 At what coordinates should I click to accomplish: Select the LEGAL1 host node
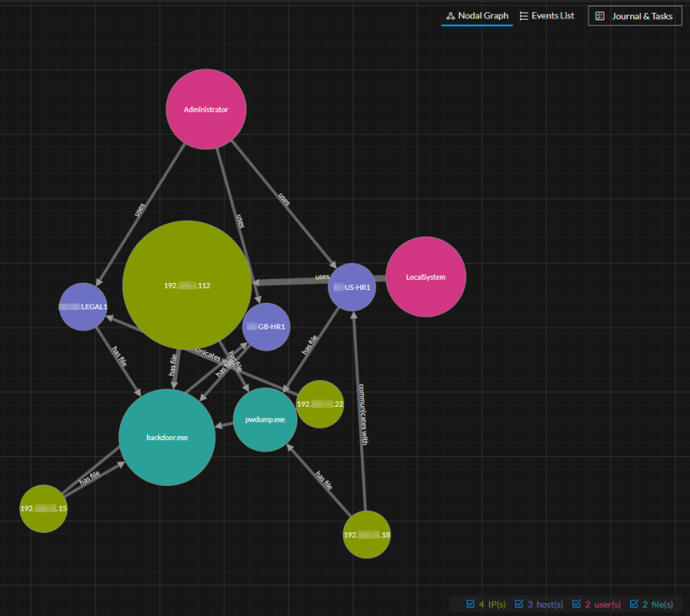coord(82,306)
